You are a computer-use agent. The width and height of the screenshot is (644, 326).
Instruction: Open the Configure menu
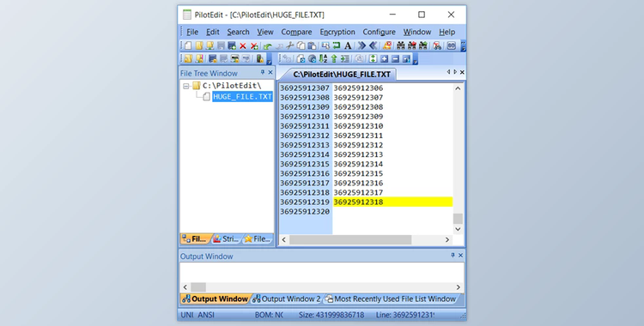(x=379, y=32)
